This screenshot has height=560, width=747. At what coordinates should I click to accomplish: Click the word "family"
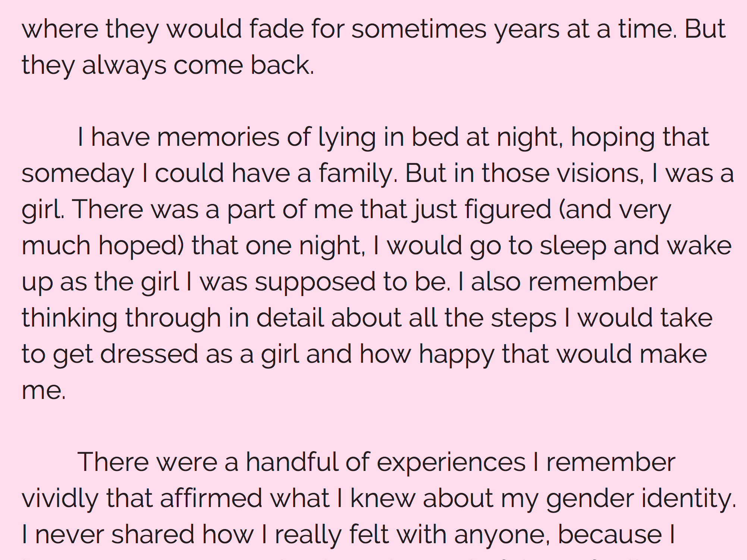357,173
